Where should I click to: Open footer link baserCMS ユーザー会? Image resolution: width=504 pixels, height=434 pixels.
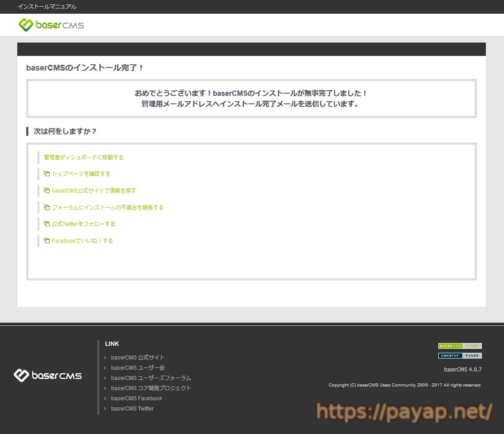click(x=138, y=368)
